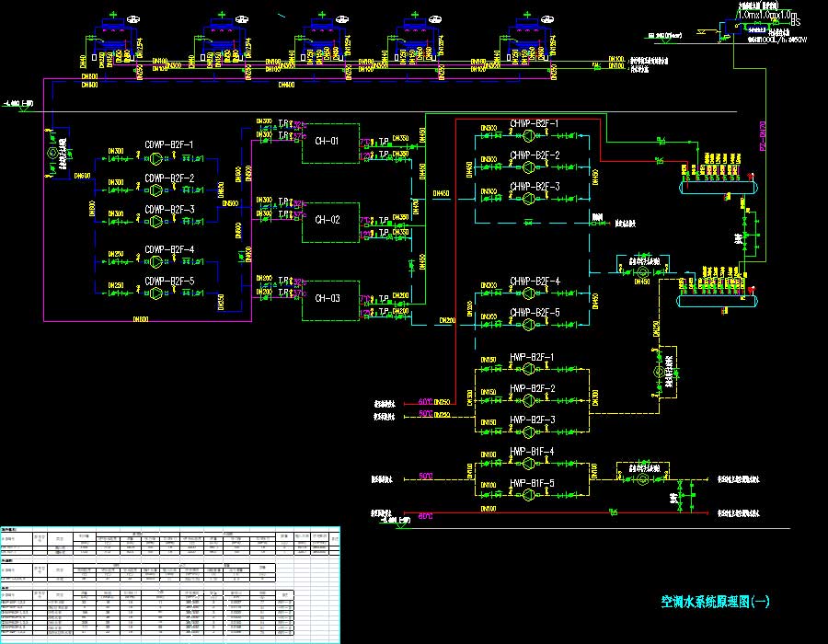Image resolution: width=828 pixels, height=644 pixels.
Task: Click the HWP-B2F-3 pump symbol
Action: pos(529,431)
